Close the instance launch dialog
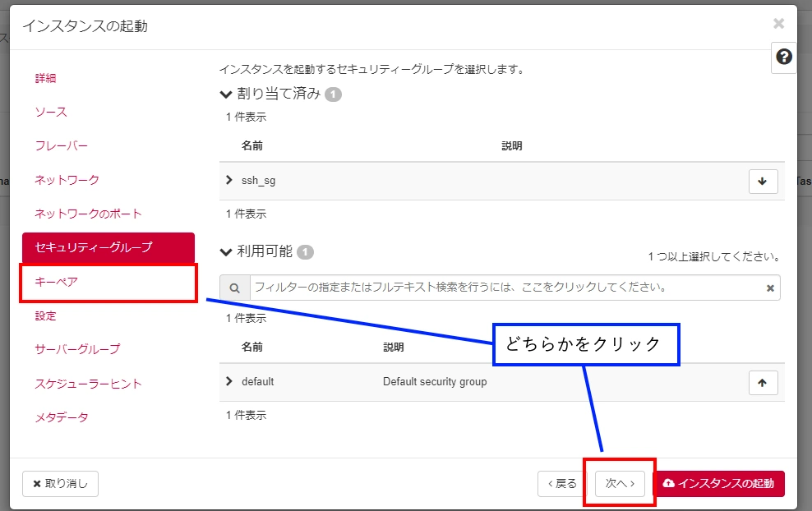 pos(778,24)
